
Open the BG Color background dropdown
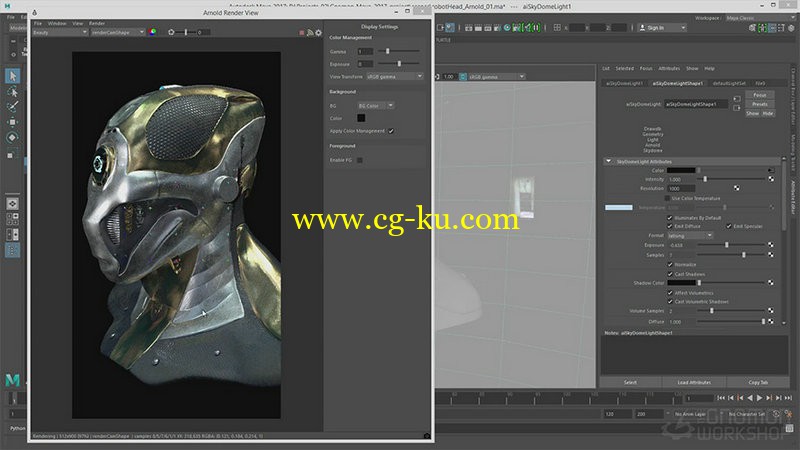(x=376, y=106)
